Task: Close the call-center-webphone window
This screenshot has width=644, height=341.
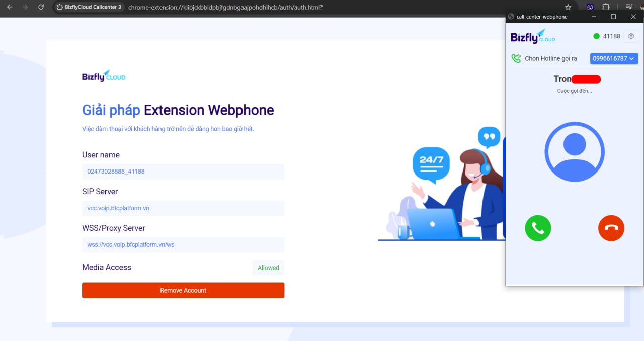Action: [x=633, y=17]
